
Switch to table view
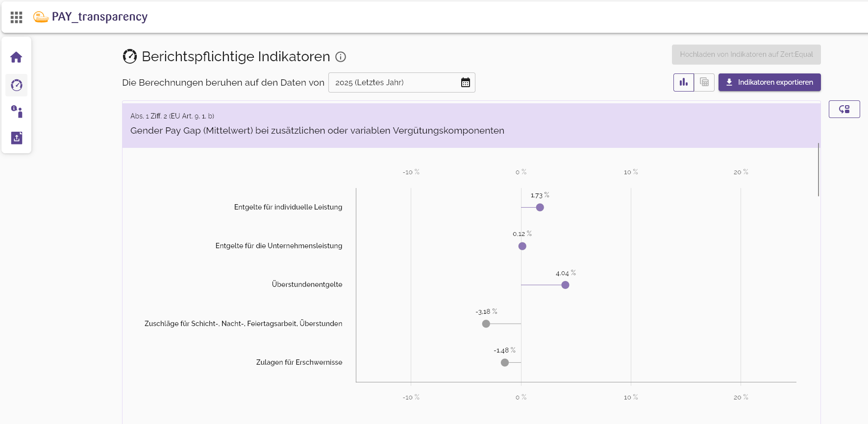click(x=704, y=82)
